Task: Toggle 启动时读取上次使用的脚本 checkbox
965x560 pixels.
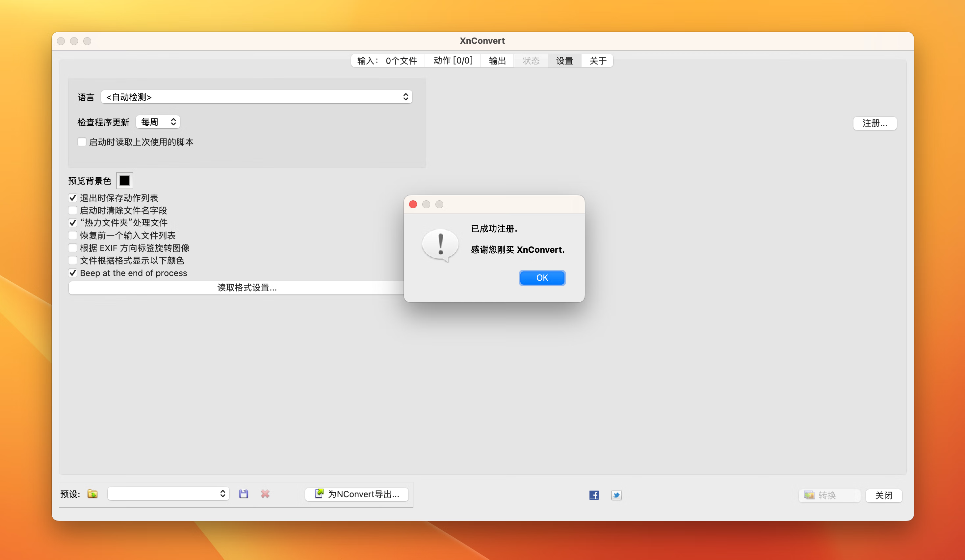Action: 82,142
